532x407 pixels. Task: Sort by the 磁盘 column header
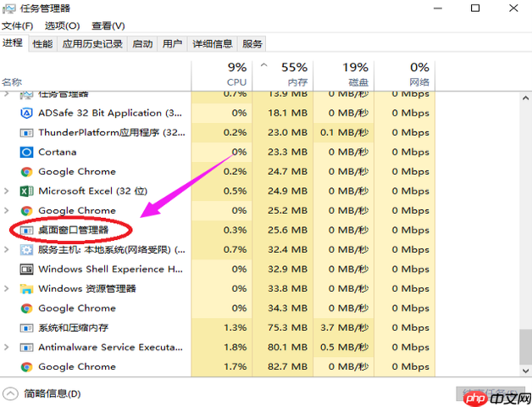344,75
